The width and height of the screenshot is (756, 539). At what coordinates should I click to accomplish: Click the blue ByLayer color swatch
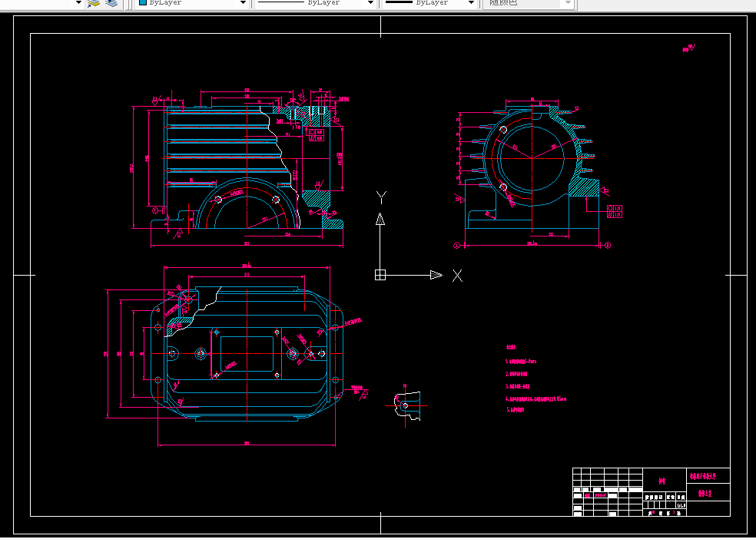[143, 2]
